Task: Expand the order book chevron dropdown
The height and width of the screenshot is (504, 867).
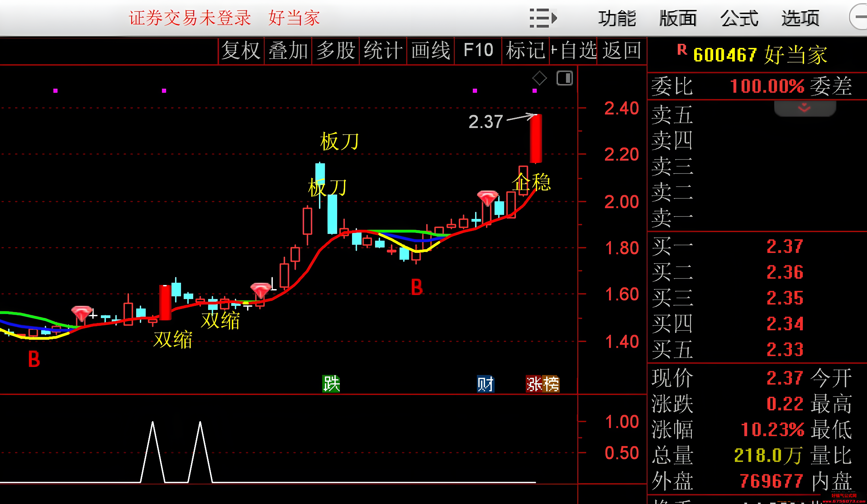Action: [804, 108]
